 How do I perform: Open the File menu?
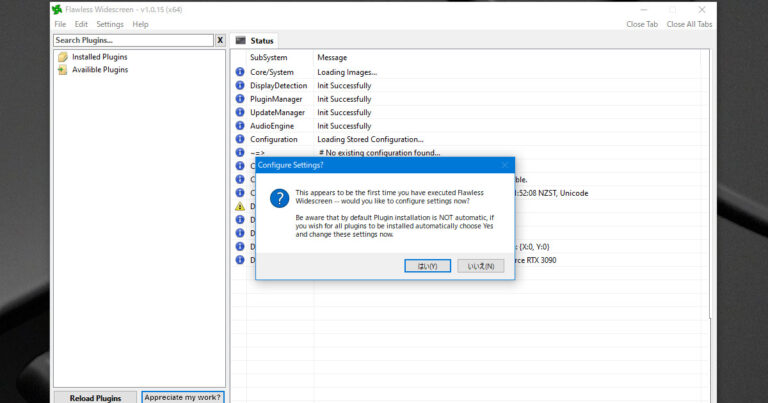(60, 24)
